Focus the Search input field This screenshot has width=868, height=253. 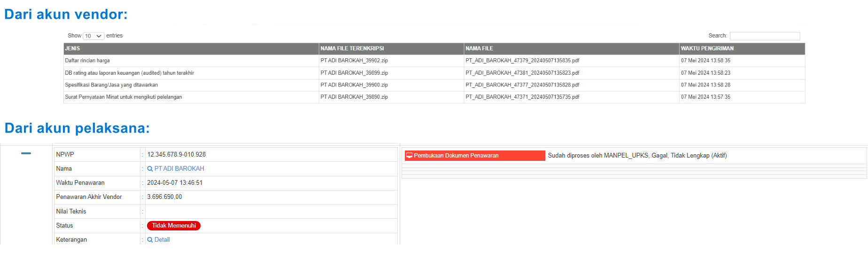[x=764, y=36]
